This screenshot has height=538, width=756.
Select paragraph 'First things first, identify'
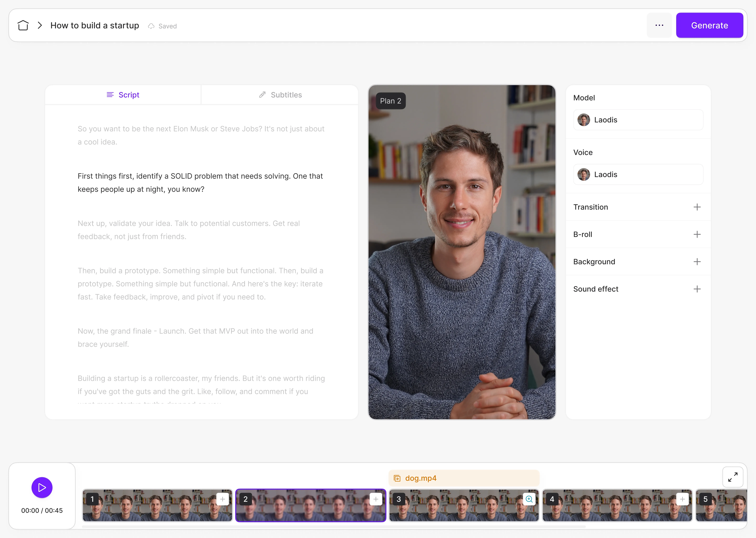200,183
